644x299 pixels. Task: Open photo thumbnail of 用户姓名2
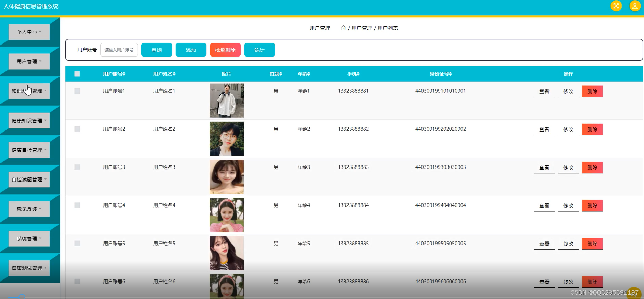tap(227, 139)
